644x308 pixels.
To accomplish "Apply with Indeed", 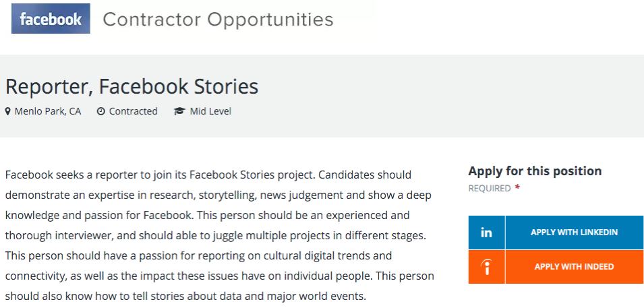I will 574,267.
